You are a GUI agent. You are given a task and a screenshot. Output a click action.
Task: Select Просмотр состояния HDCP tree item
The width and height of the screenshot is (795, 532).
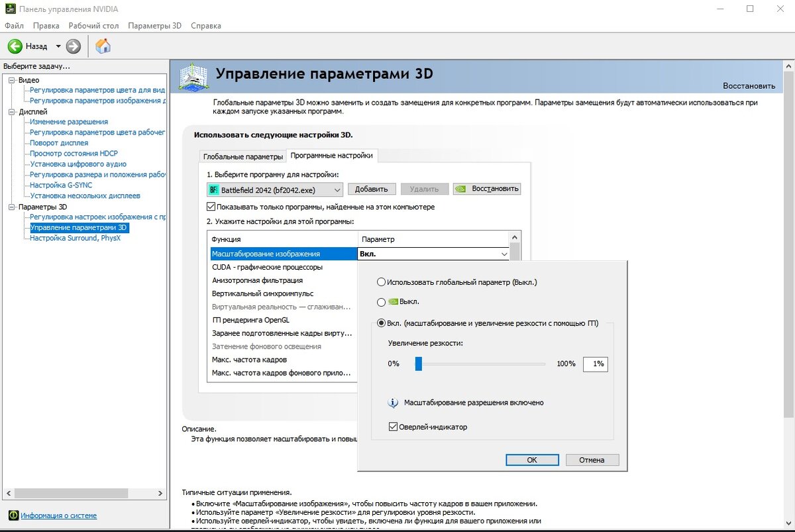click(74, 154)
